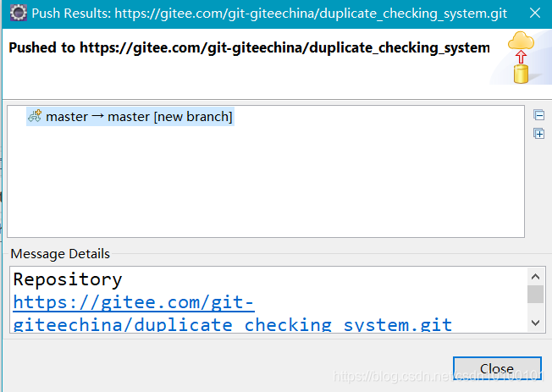Open the gitee.com repository link

pyautogui.click(x=232, y=313)
